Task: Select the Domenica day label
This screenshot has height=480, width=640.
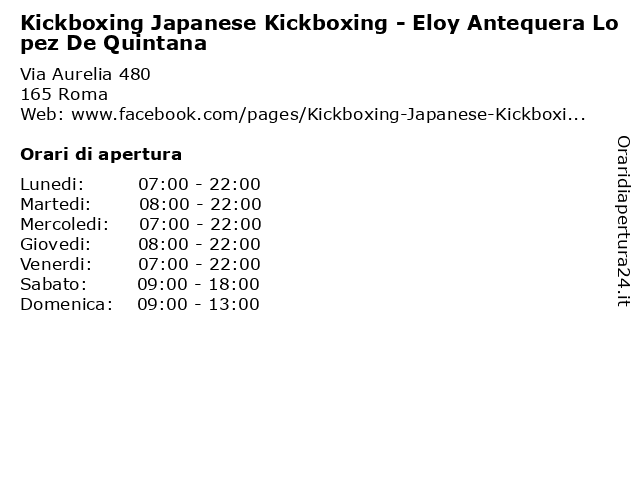Action: point(67,304)
